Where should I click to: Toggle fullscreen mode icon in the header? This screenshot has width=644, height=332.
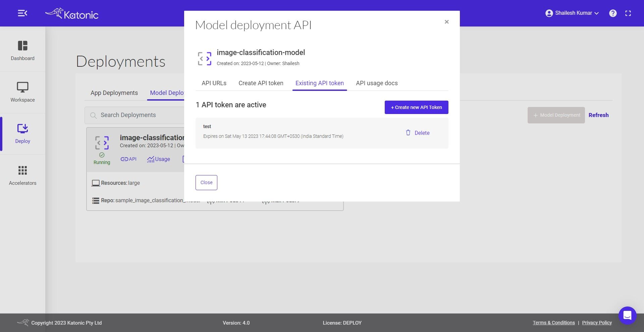coord(628,13)
